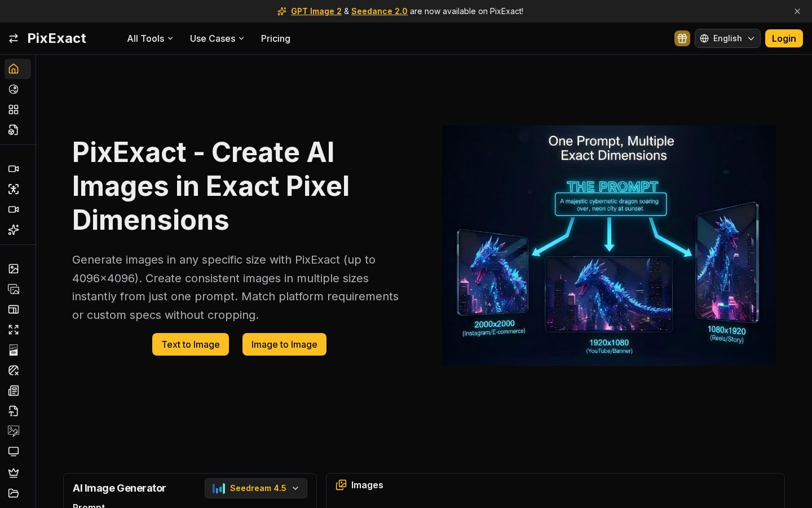The width and height of the screenshot is (812, 508).
Task: Select the person-in-frame scan sidebar icon
Action: pyautogui.click(x=14, y=189)
